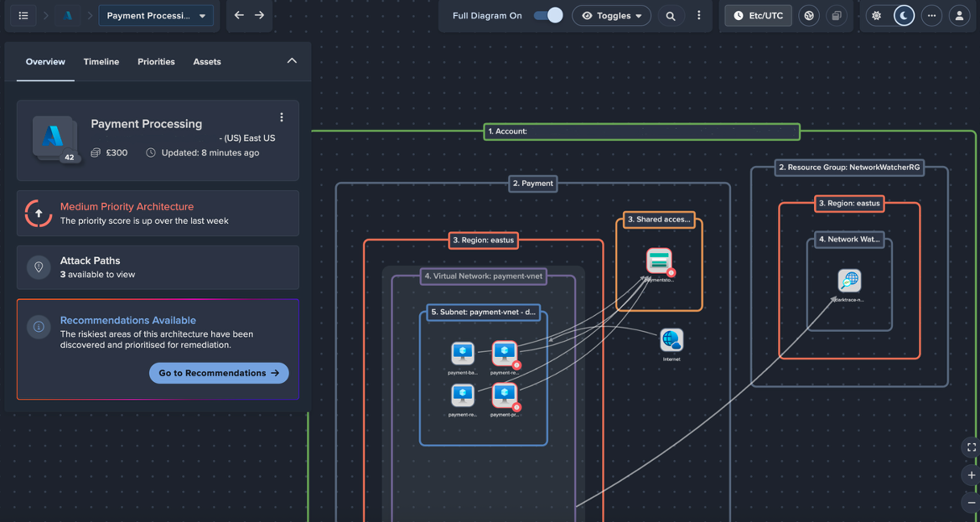Image resolution: width=980 pixels, height=522 pixels.
Task: Open the Assets tab
Action: pyautogui.click(x=207, y=61)
